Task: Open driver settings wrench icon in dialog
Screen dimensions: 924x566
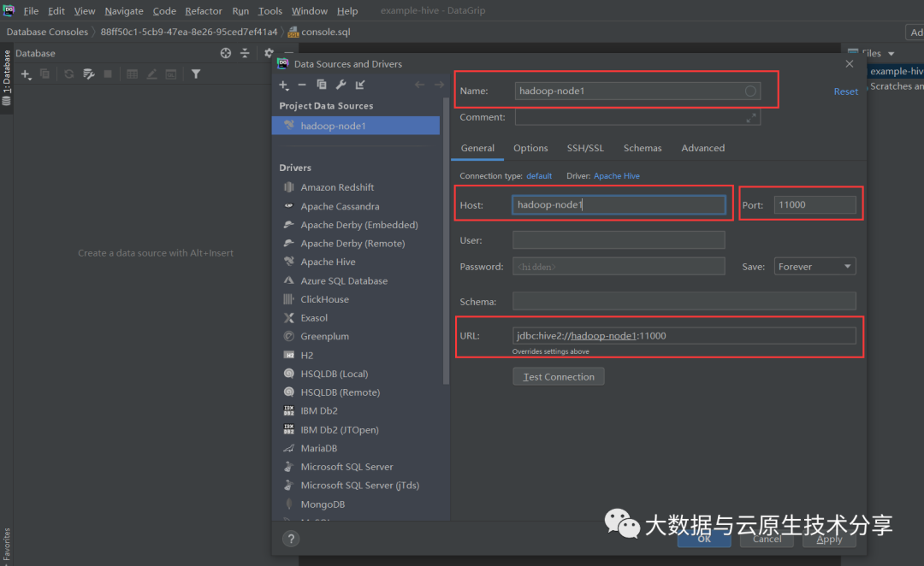Action: (x=341, y=85)
